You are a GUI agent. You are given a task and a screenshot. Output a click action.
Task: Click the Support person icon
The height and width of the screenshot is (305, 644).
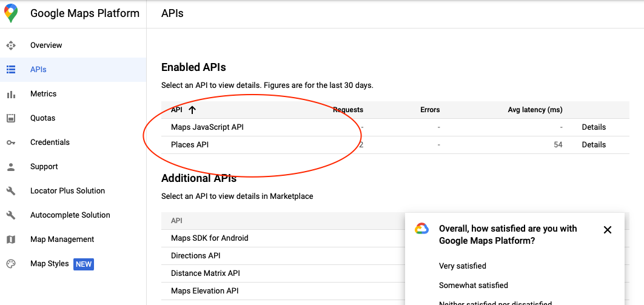[11, 167]
